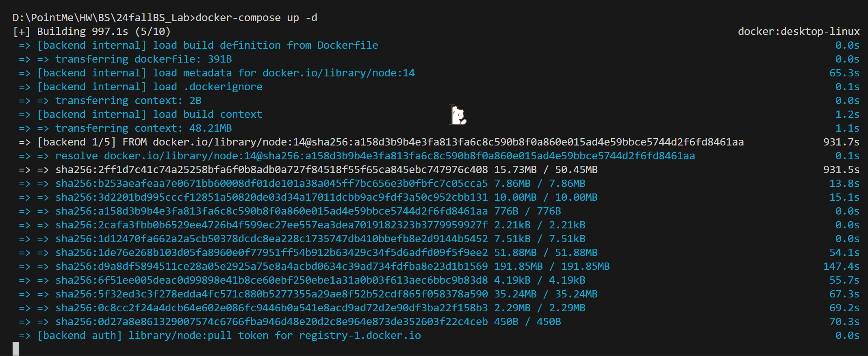Click the sha256:d9a8df58 layer hash

271,267
